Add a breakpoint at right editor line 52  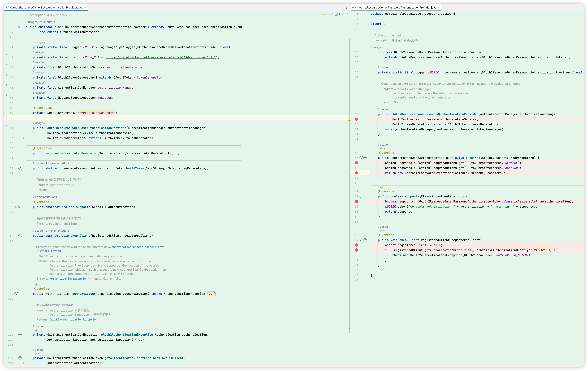(357, 207)
